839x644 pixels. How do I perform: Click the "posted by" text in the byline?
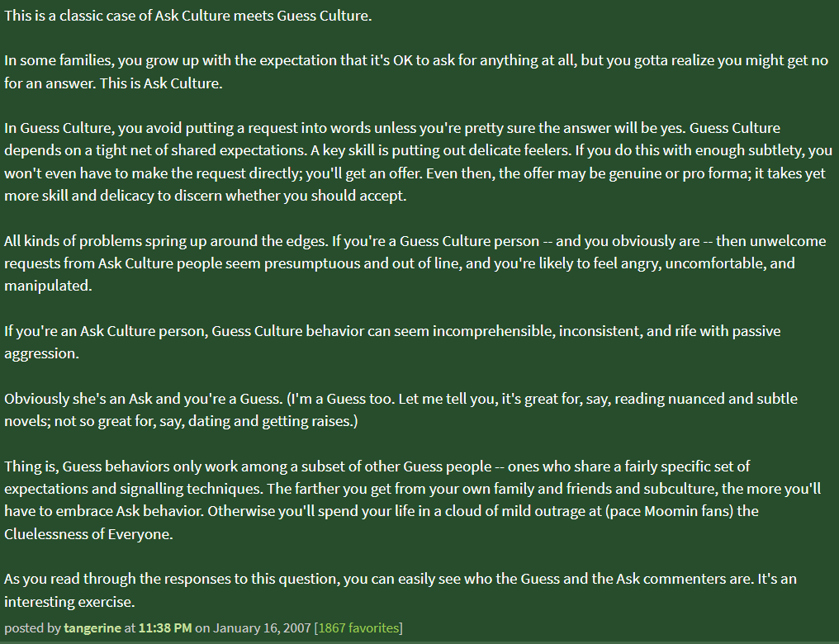pos(31,628)
